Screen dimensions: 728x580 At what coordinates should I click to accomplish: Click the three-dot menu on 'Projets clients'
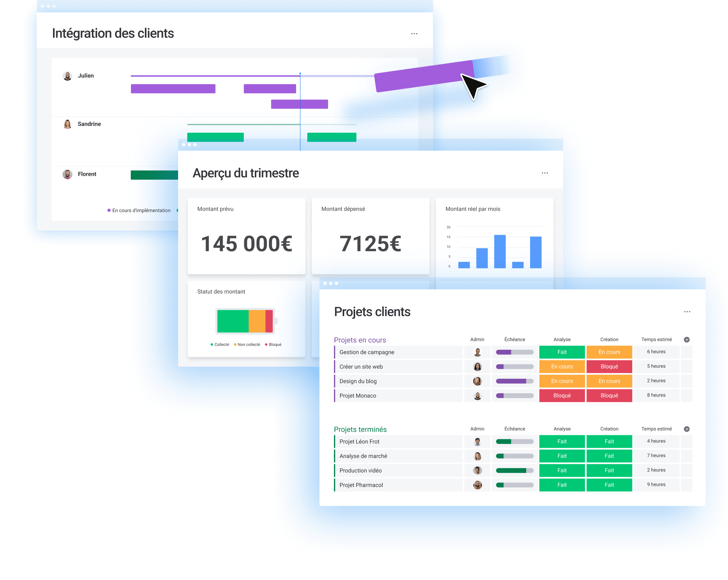coord(687,312)
